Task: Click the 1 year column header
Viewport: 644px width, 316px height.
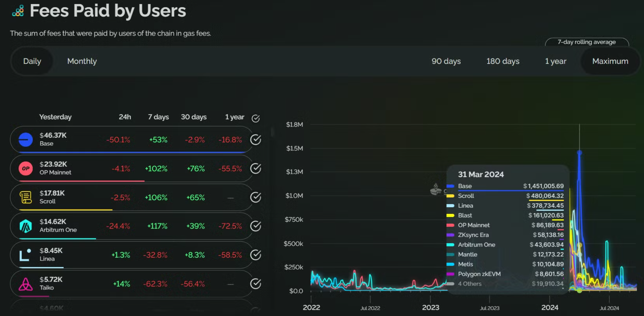Action: [235, 117]
